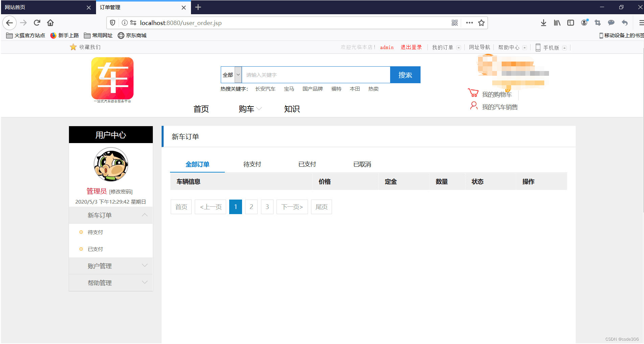This screenshot has height=344, width=644.
Task: Expand the 手机版 dropdown arrow
Action: coord(564,48)
